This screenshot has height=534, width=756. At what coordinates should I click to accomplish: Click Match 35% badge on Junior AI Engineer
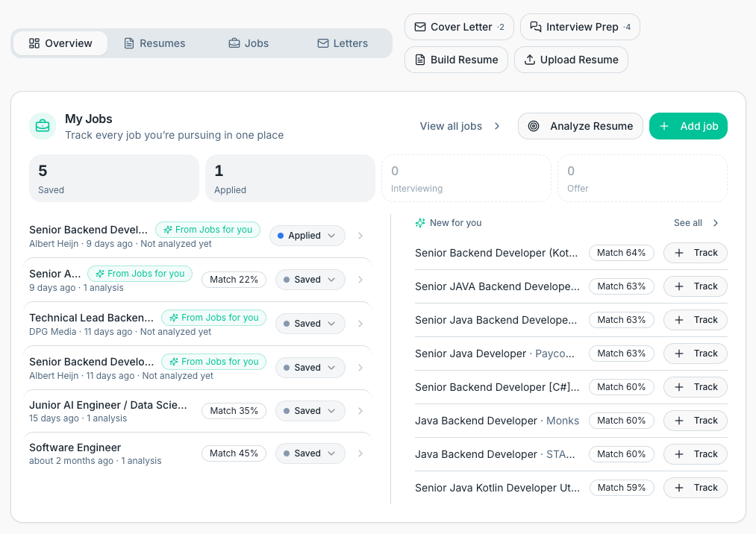[x=234, y=411]
